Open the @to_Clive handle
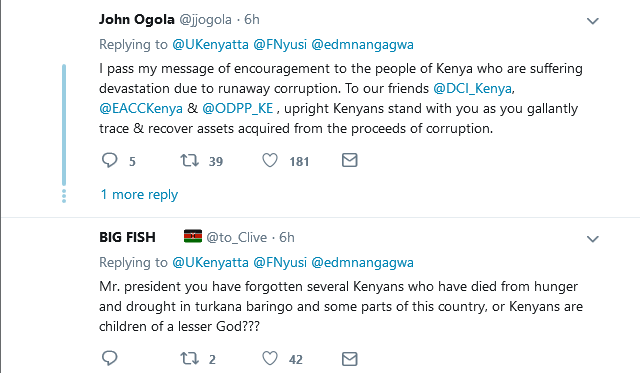The image size is (640, 373). [236, 238]
